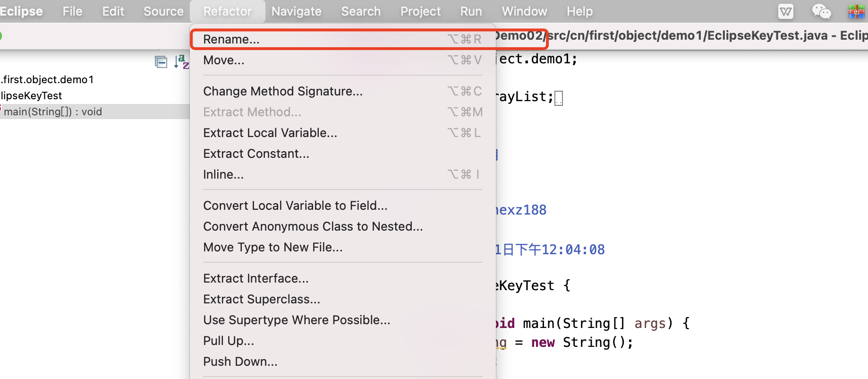Open the File menu
The height and width of the screenshot is (379, 868).
72,11
